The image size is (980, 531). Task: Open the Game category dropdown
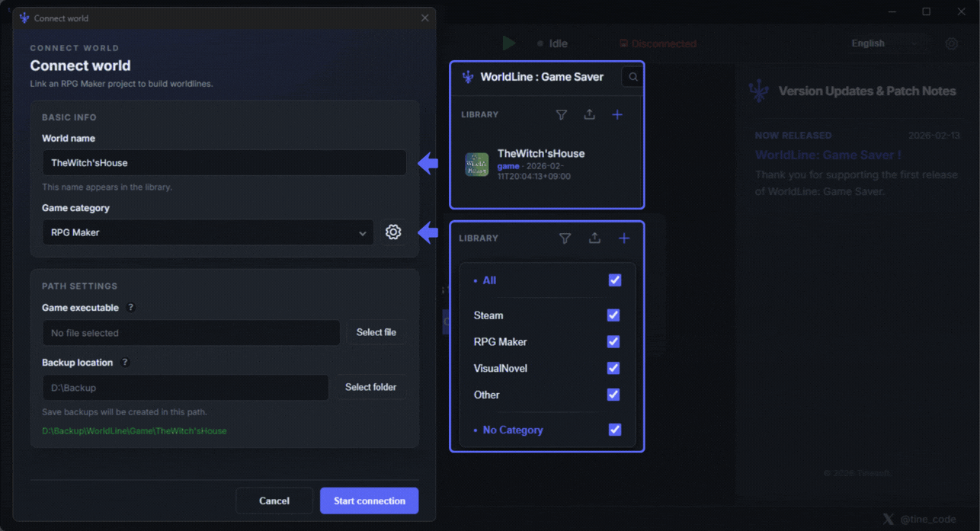point(208,232)
